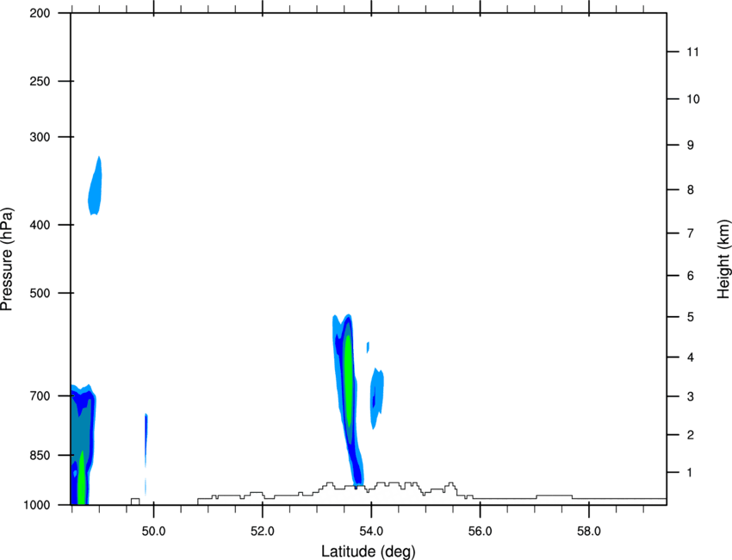
Task: Click the 500 pressure tick label
Action: [40, 293]
